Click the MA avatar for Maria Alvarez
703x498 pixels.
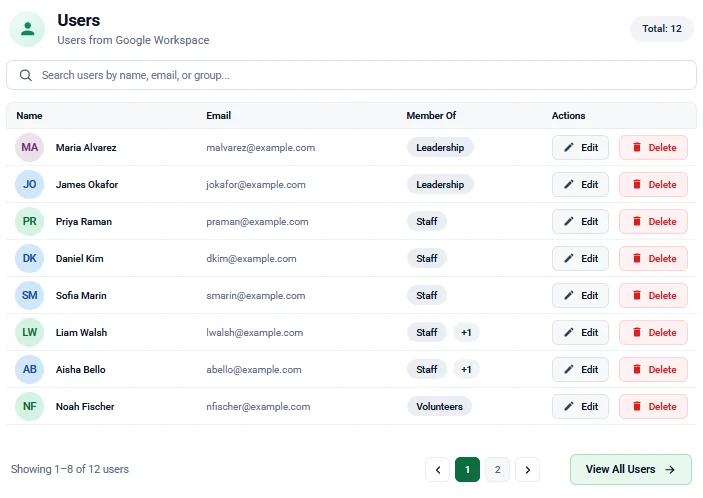pyautogui.click(x=30, y=147)
